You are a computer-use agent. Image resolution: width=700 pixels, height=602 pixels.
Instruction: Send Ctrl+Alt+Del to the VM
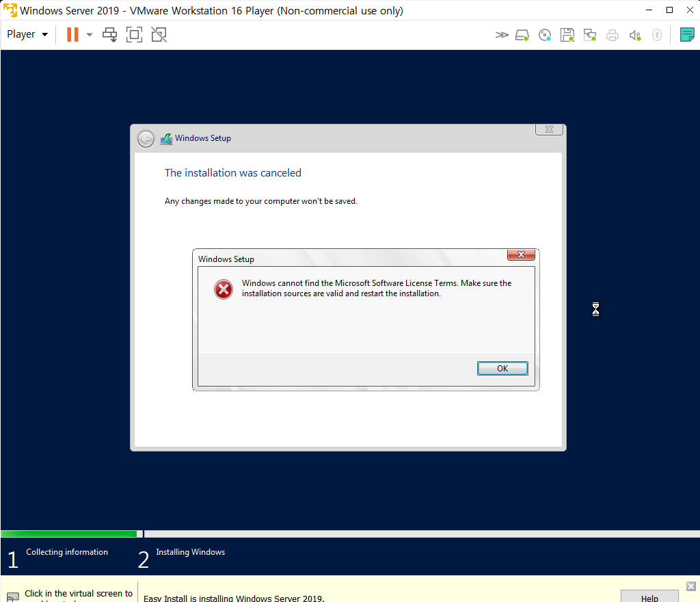pos(109,34)
